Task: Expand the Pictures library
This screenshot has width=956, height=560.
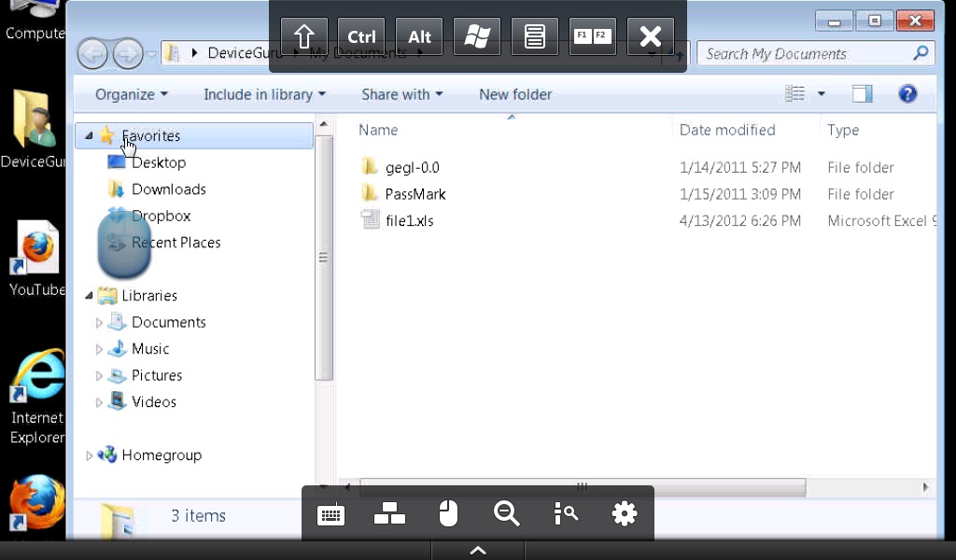Action: (99, 376)
